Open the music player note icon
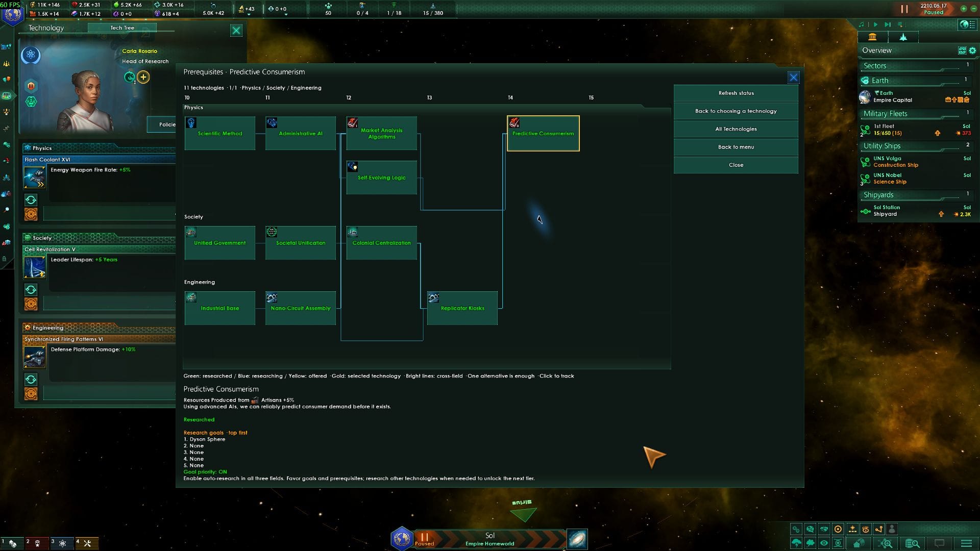 [x=862, y=24]
